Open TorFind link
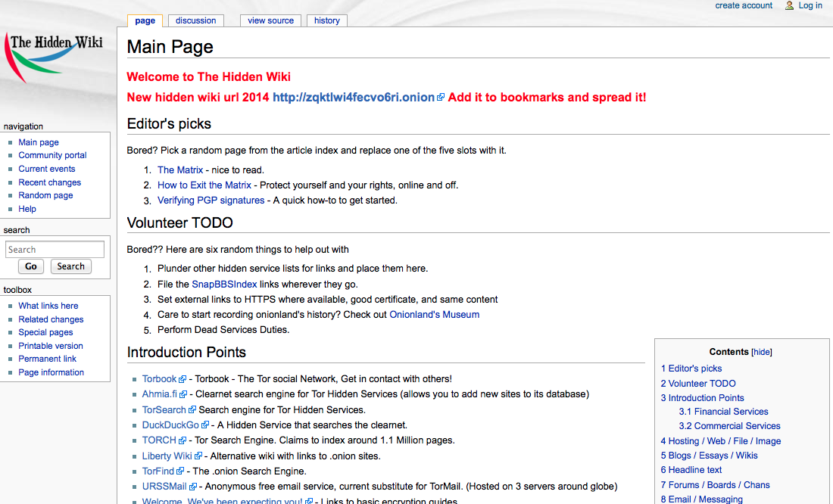Viewport: 833px width, 504px height. [158, 471]
